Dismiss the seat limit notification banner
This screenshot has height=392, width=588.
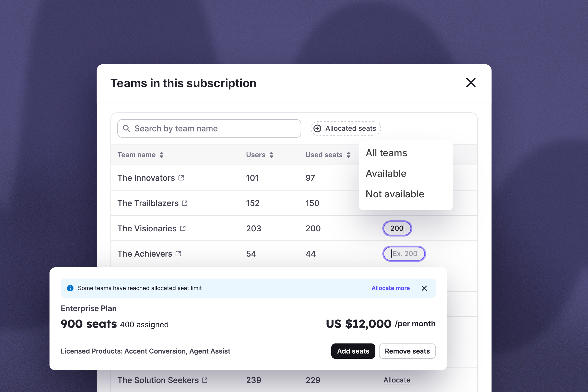click(424, 288)
